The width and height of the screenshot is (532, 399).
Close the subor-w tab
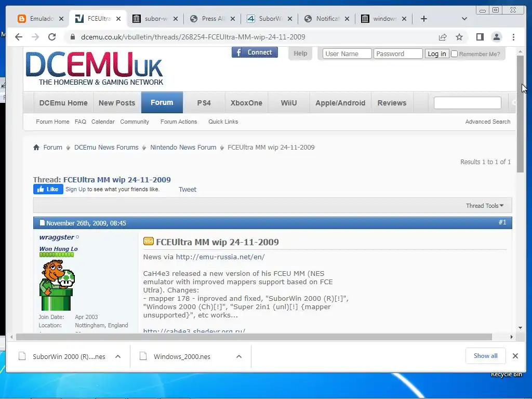click(x=176, y=19)
